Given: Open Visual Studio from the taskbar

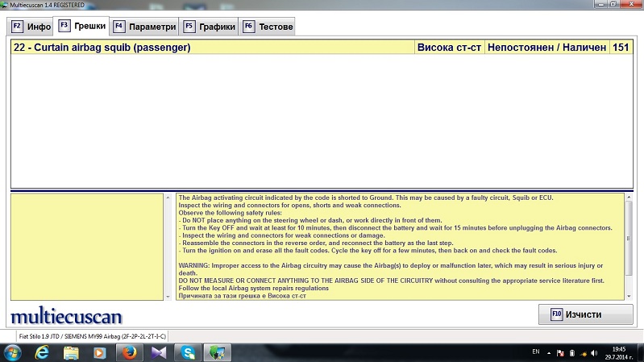Looking at the screenshot, I should pos(157,352).
